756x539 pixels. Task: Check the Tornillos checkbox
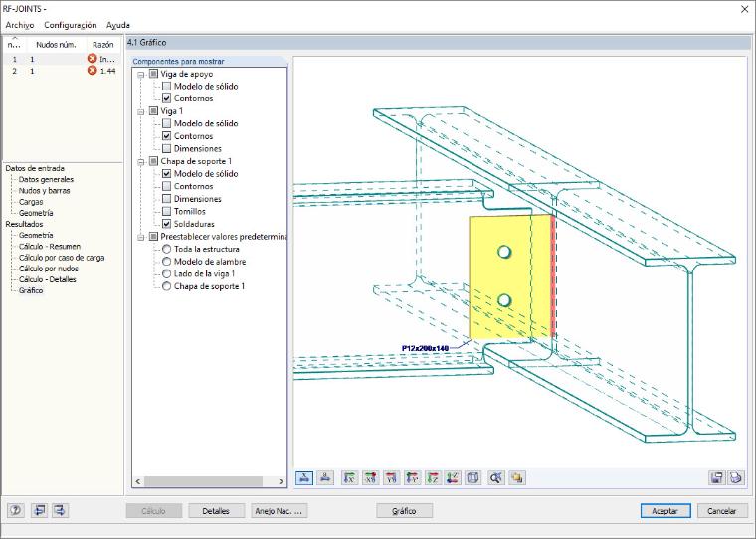tap(166, 211)
